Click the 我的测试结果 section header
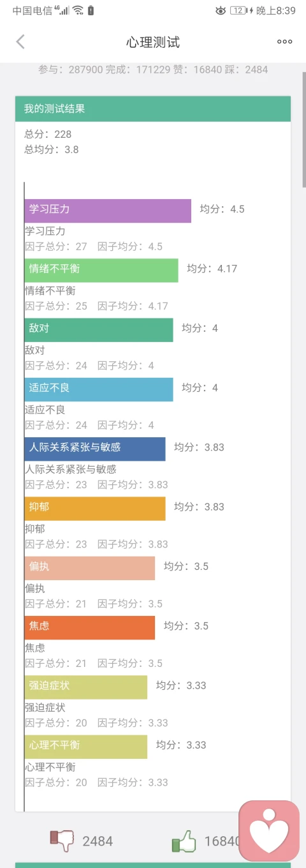This screenshot has width=306, height=868. [153, 108]
